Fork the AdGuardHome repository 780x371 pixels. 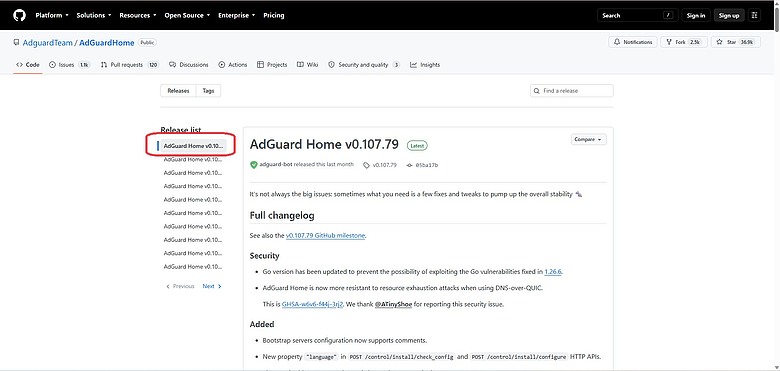(x=684, y=42)
